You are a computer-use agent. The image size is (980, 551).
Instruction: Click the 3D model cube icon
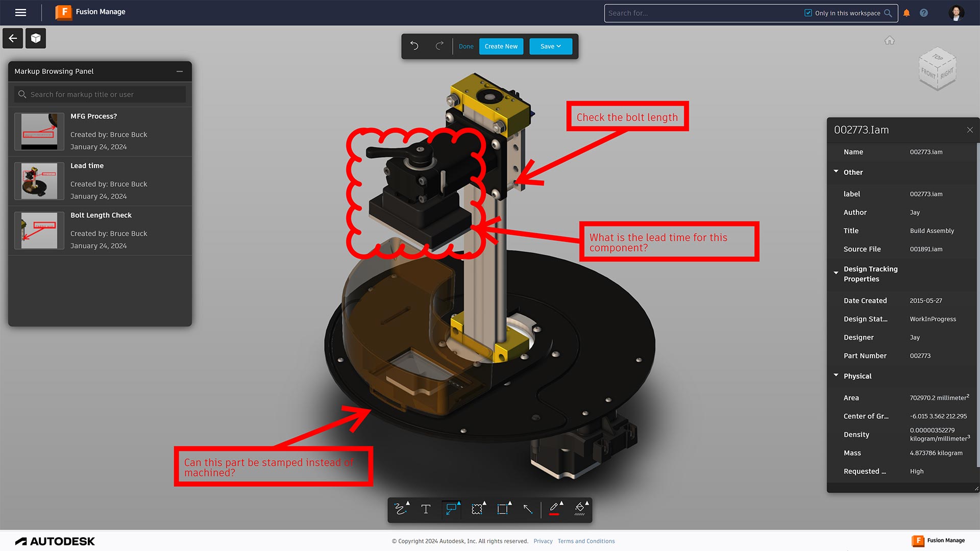pyautogui.click(x=35, y=38)
